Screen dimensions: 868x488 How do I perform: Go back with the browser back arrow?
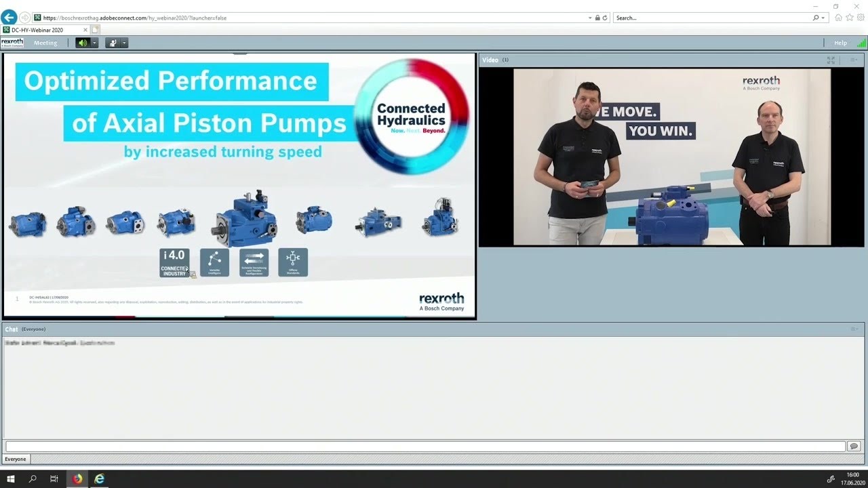9,18
